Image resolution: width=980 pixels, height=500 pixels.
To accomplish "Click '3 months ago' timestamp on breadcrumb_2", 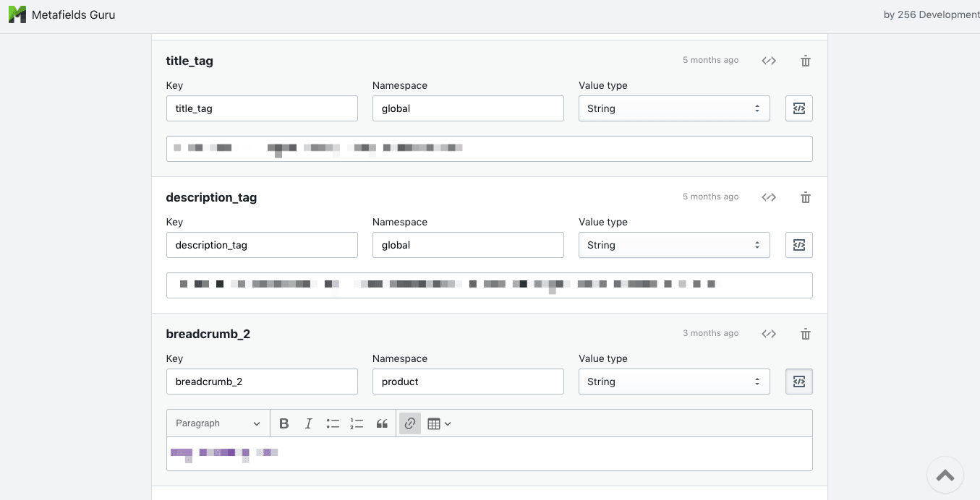I will click(711, 333).
